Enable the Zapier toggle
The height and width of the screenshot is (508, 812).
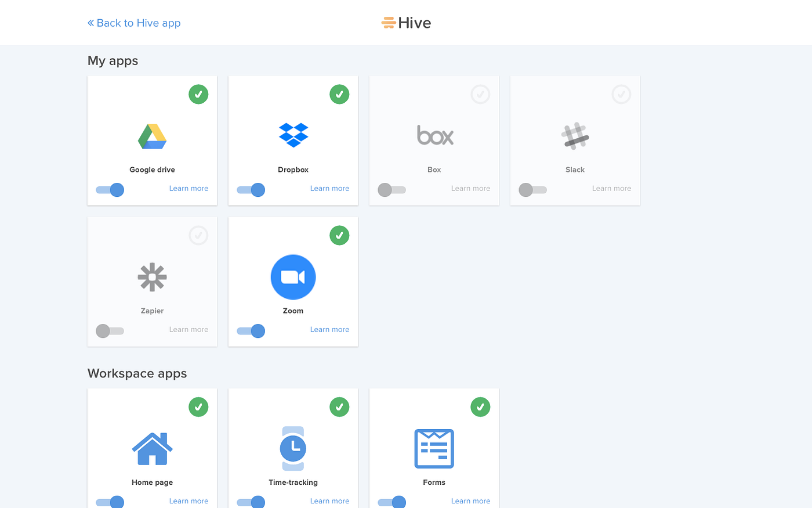pos(110,331)
